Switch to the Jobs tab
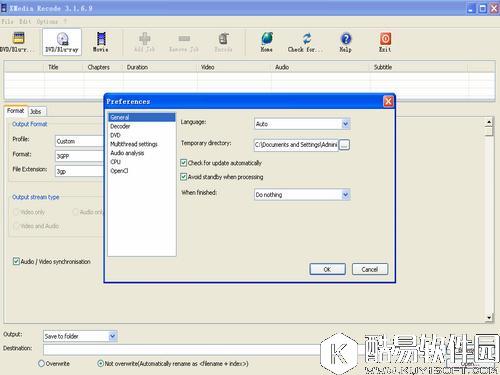This screenshot has width=500, height=375. tap(36, 112)
